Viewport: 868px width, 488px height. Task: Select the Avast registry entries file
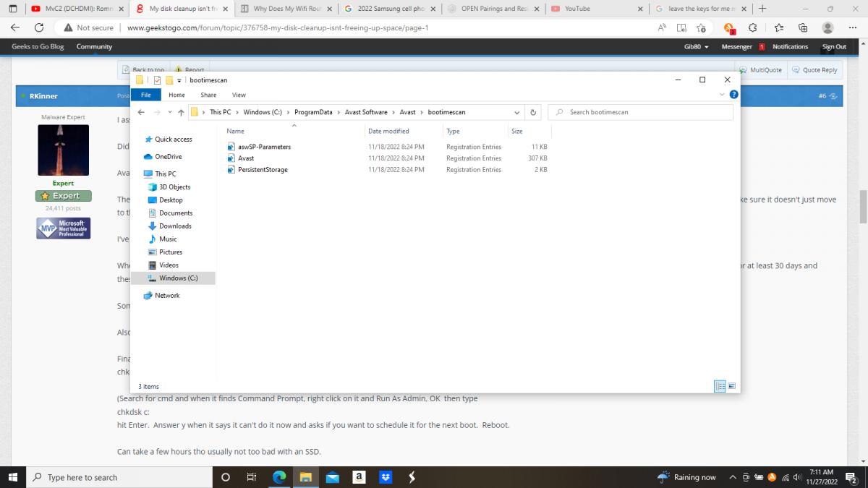[246, 158]
